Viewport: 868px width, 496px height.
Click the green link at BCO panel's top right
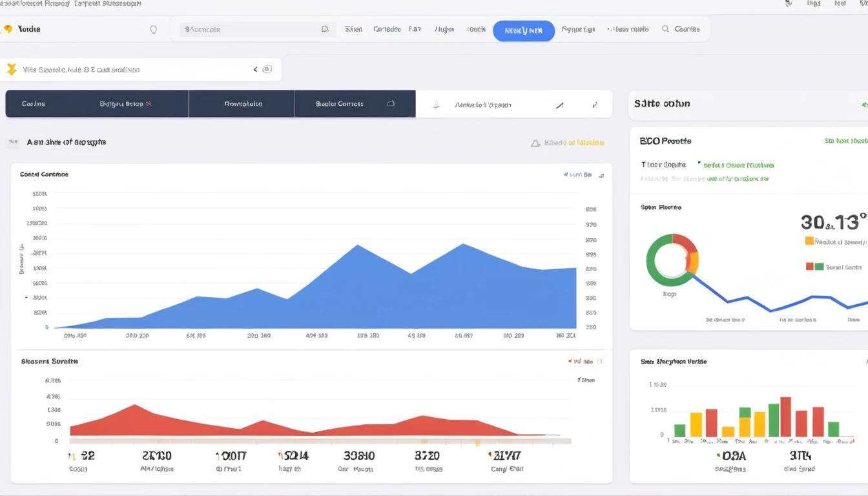point(845,141)
